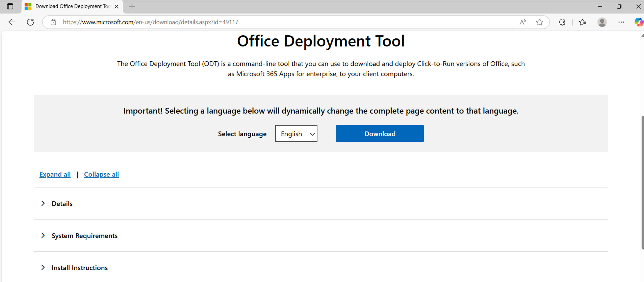Minimize the browser window
The width and height of the screenshot is (644, 282).
pyautogui.click(x=600, y=7)
